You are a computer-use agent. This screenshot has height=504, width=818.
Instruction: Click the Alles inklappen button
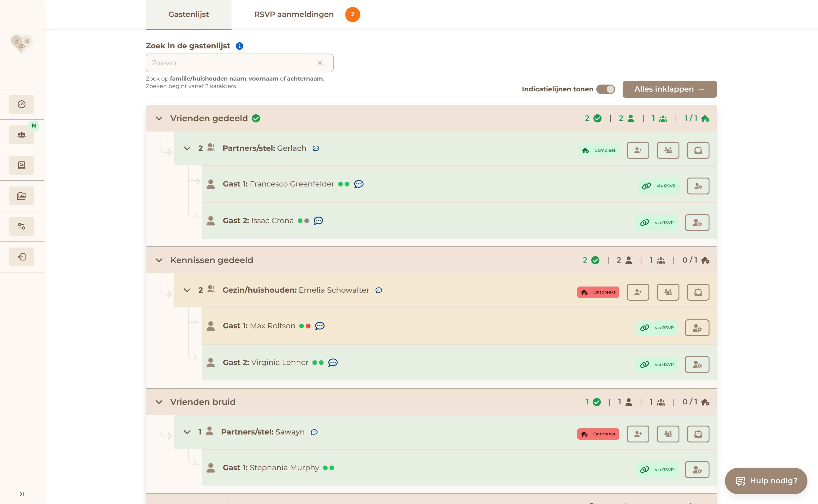(x=670, y=89)
